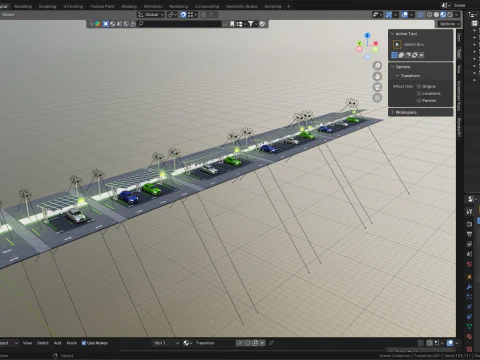This screenshot has height=360, width=480.
Task: Click the Transition material name field
Action: point(215,343)
